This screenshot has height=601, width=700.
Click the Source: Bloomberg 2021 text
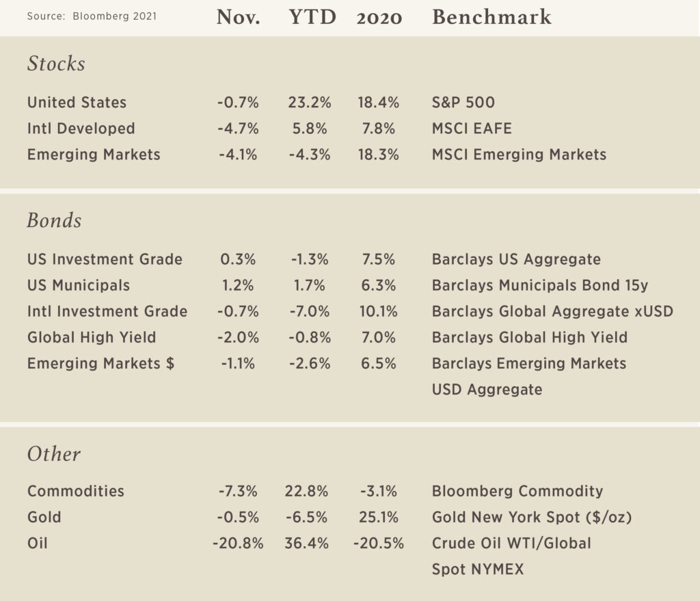92,16
